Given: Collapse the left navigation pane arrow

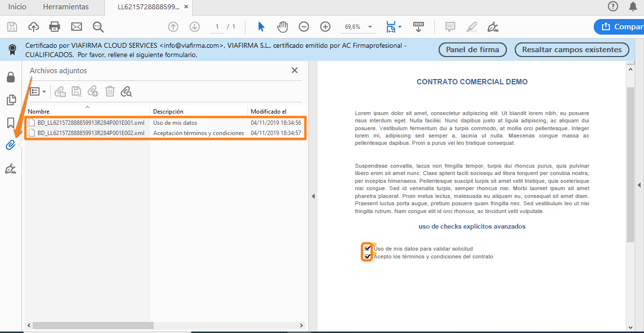Looking at the screenshot, I should point(313,196).
